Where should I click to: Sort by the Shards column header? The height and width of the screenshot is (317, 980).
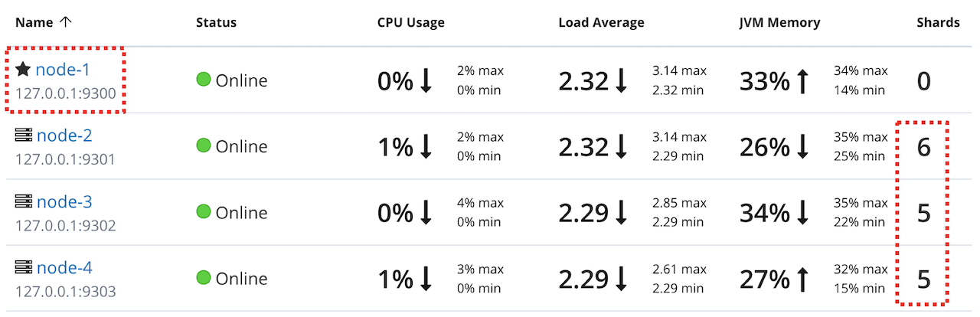point(939,22)
